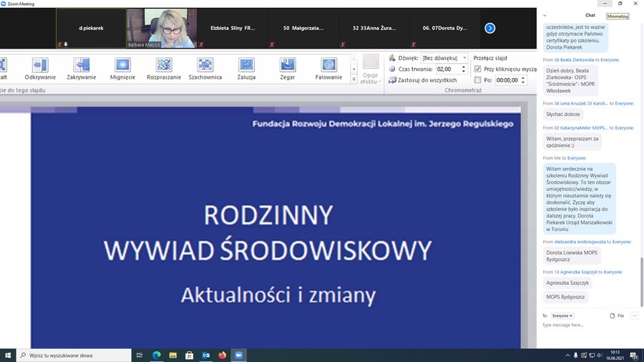Select the Odkrywanie transition effect

[40, 69]
